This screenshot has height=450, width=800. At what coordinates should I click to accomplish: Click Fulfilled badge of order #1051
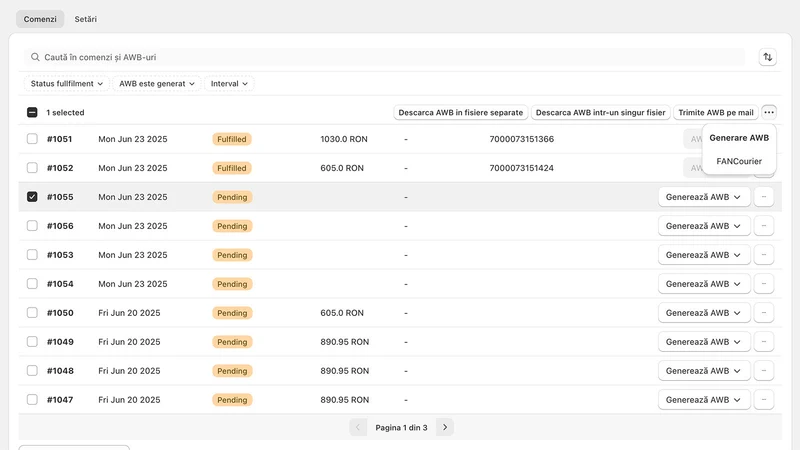coord(232,139)
